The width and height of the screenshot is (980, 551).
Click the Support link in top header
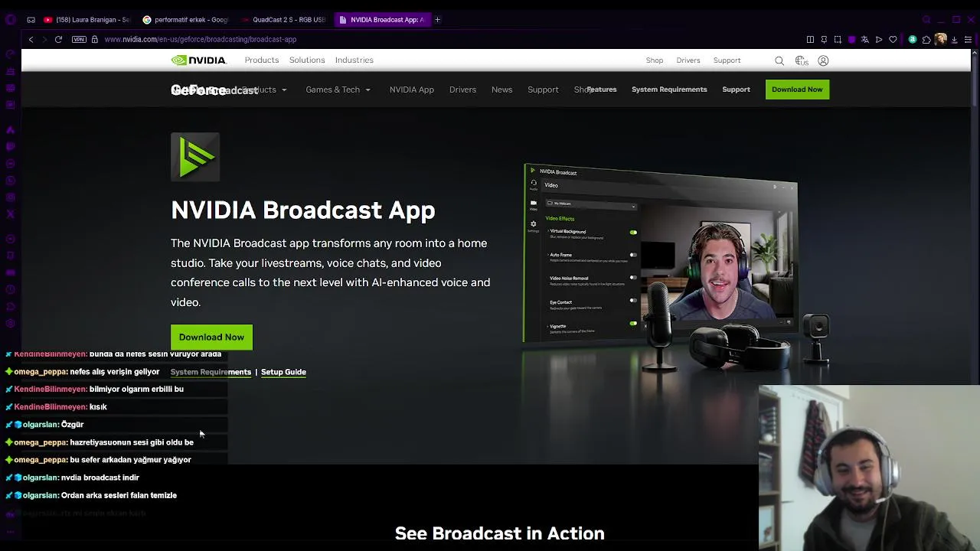727,60
